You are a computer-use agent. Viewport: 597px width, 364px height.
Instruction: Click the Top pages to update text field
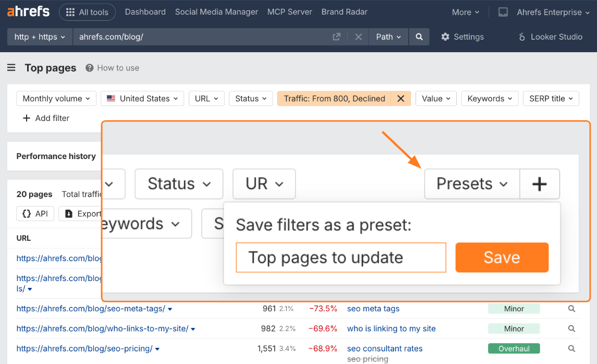(340, 257)
